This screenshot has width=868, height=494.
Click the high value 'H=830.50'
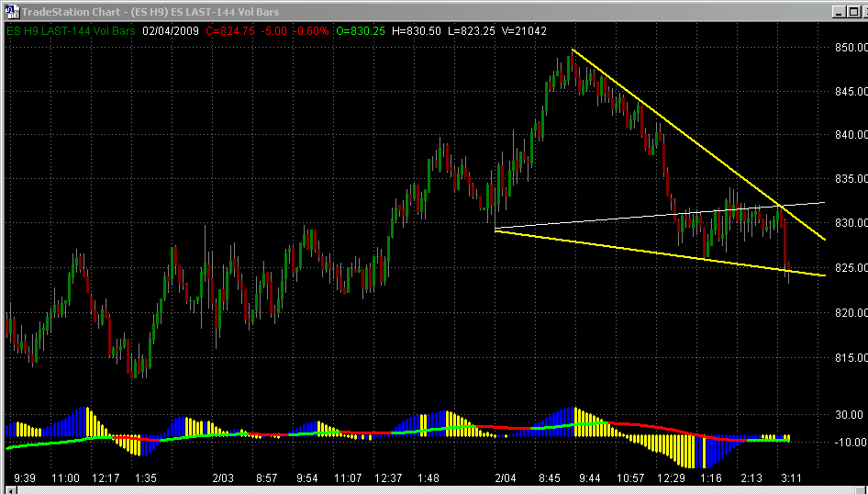pos(417,31)
